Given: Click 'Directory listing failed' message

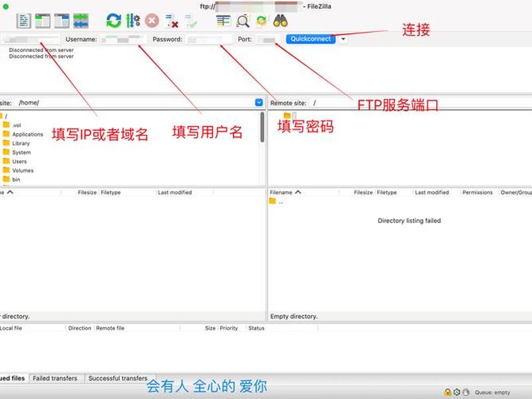Looking at the screenshot, I should (409, 221).
